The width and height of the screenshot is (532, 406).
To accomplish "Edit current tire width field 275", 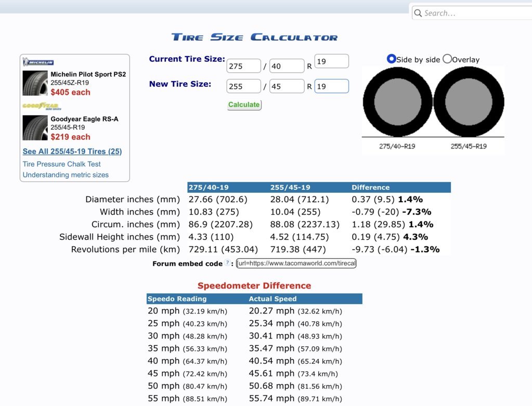I will [243, 66].
